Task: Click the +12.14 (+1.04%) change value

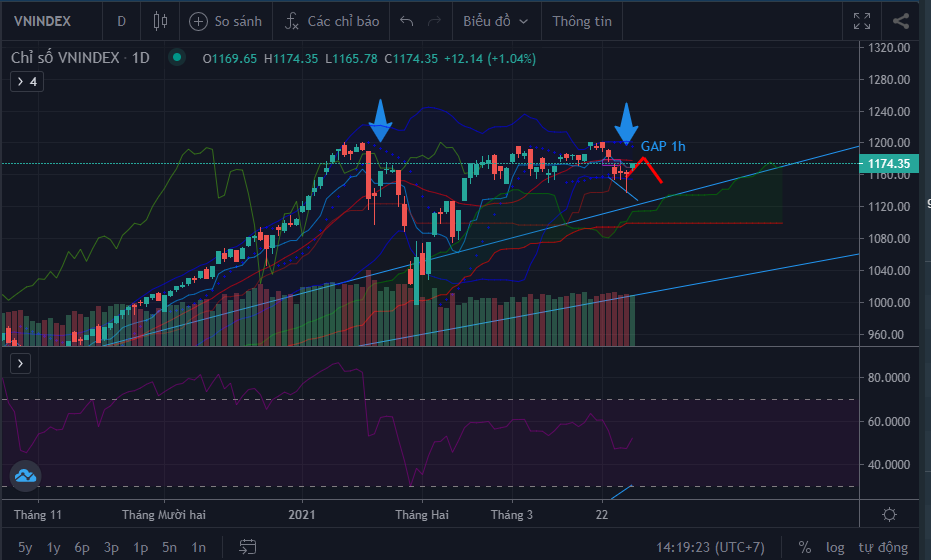Action: coord(490,59)
